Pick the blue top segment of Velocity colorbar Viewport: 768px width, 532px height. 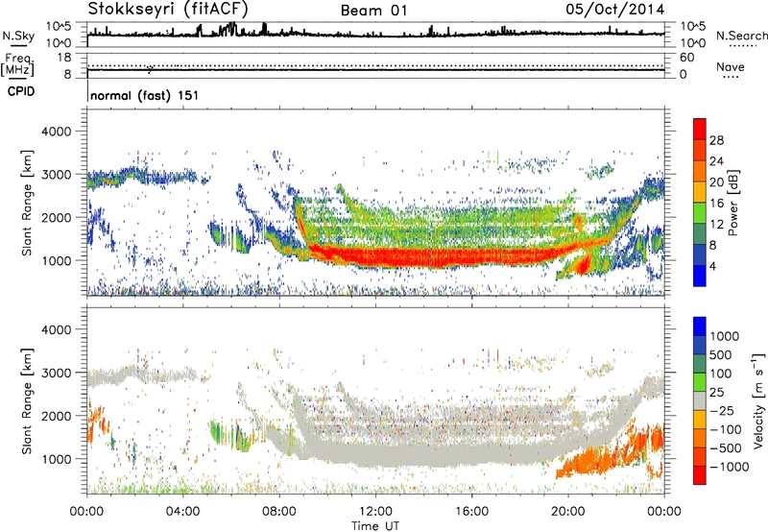(700, 326)
